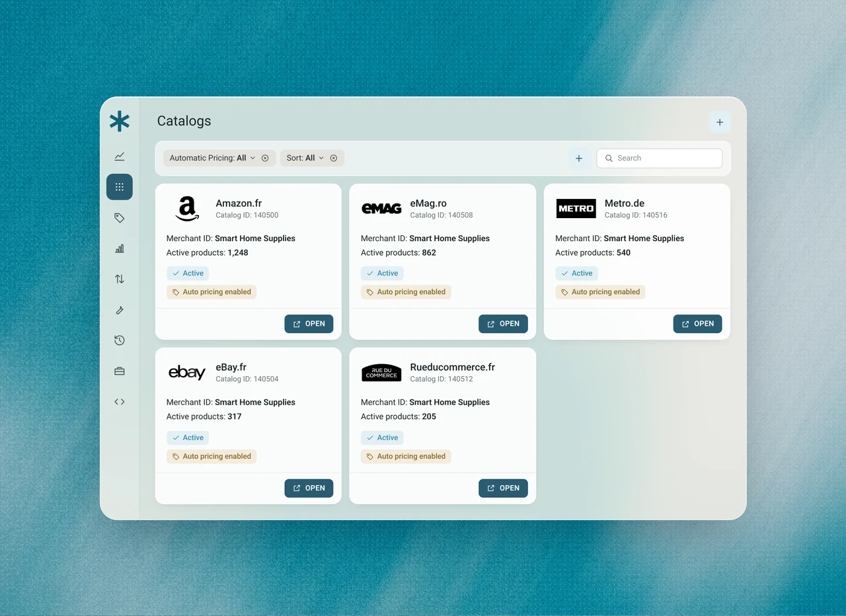Image resolution: width=846 pixels, height=616 pixels.
Task: Add a filter with the plus beside Search
Action: [x=579, y=159]
